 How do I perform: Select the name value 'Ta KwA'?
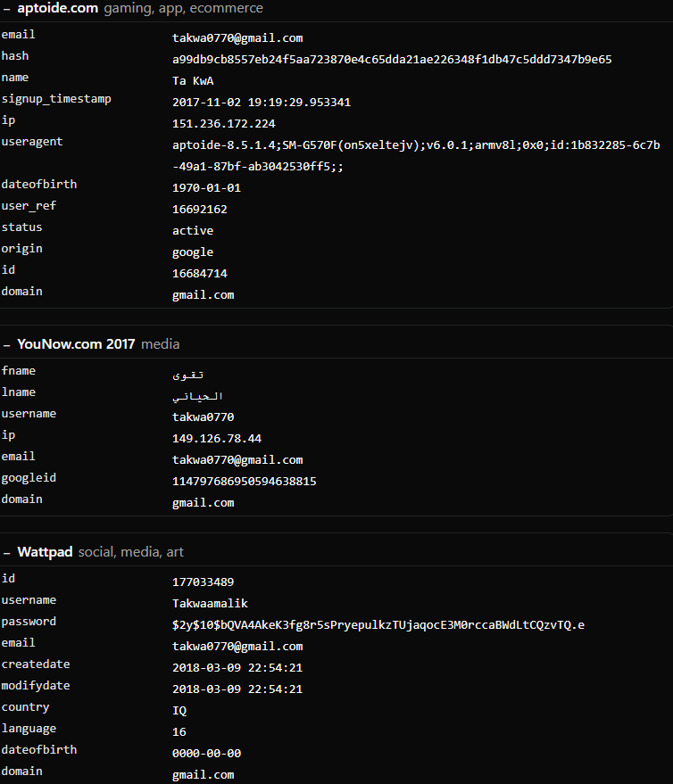coord(193,81)
